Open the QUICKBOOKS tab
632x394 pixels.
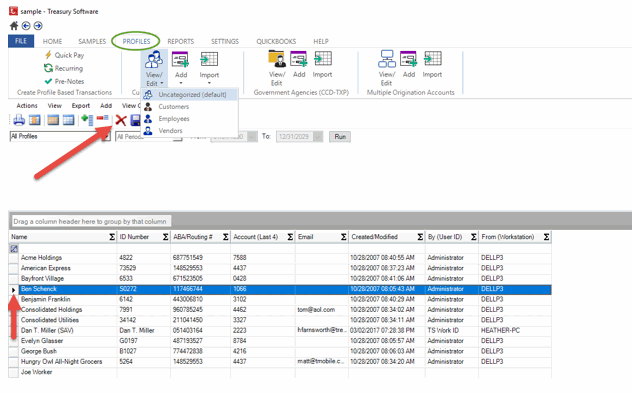276,41
